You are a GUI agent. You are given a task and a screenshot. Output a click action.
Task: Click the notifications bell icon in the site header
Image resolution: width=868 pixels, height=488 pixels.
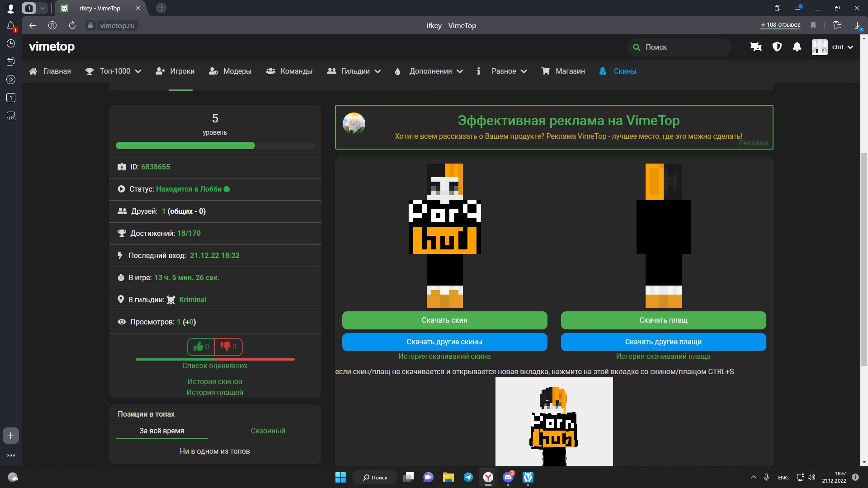tap(797, 47)
